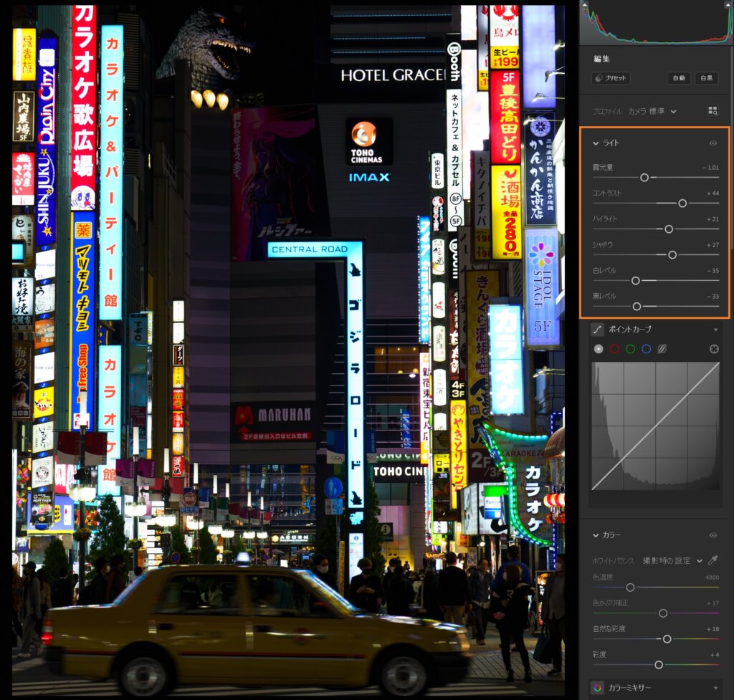Toggle shadow clipping indicator on histogram

click(584, 4)
